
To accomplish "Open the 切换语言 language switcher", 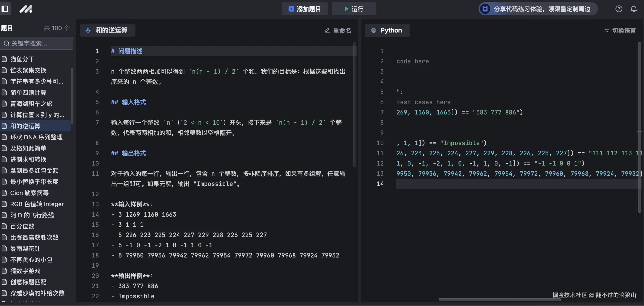I will (620, 30).
